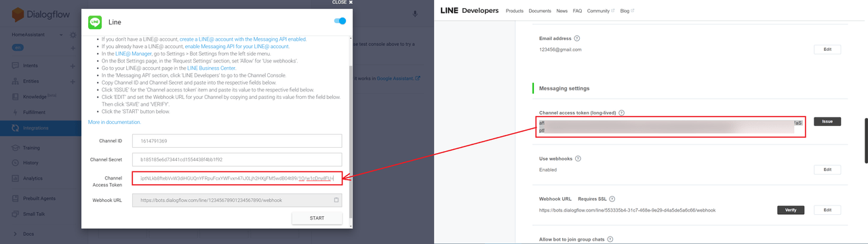Click the Channel ID input field
This screenshot has height=244, width=868.
pyautogui.click(x=237, y=140)
